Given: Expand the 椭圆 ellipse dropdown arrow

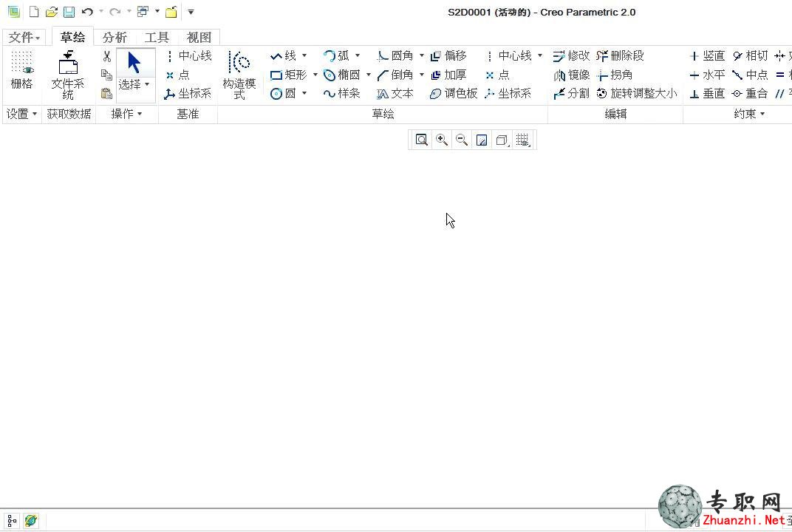Looking at the screenshot, I should tap(368, 75).
